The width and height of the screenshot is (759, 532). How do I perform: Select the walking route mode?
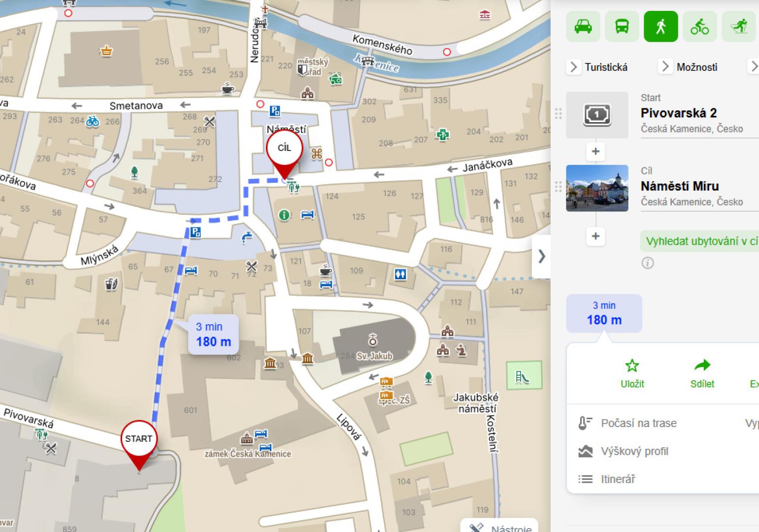pos(660,27)
